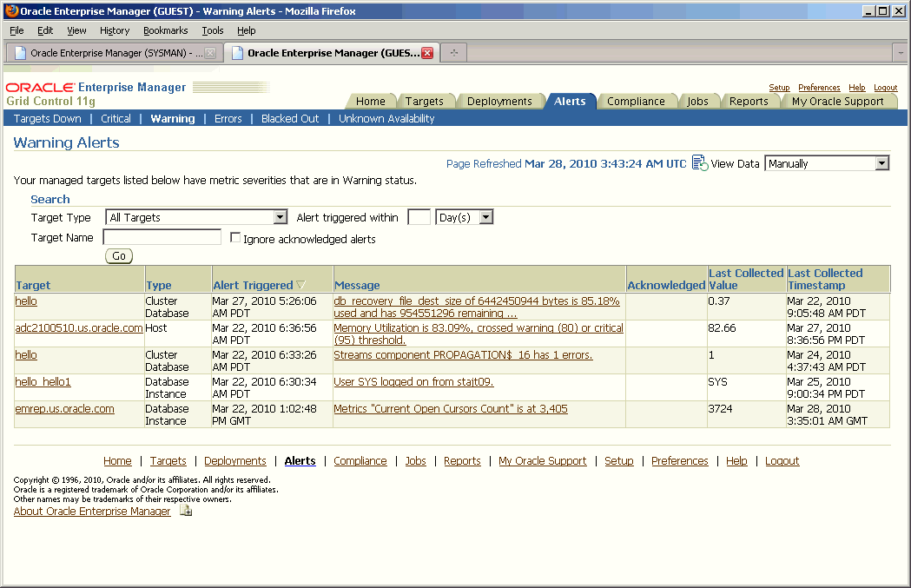Focus the Alert triggered within input field

pyautogui.click(x=419, y=217)
